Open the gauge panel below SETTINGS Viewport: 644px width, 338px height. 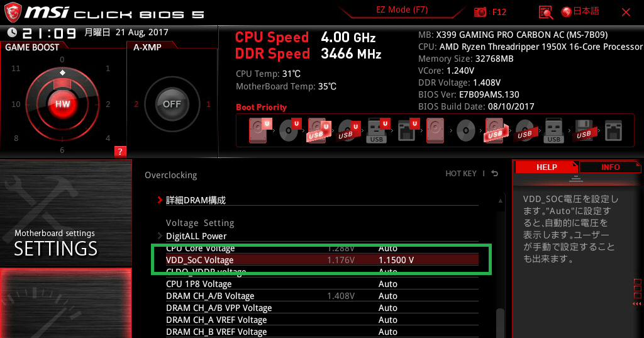[65, 303]
